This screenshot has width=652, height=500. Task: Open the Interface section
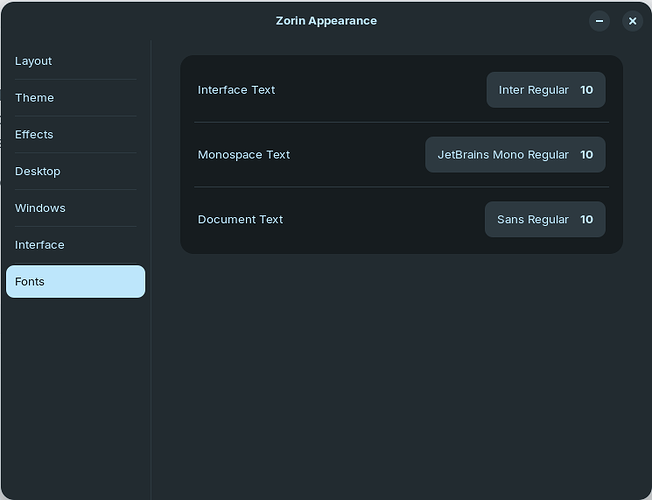click(75, 245)
